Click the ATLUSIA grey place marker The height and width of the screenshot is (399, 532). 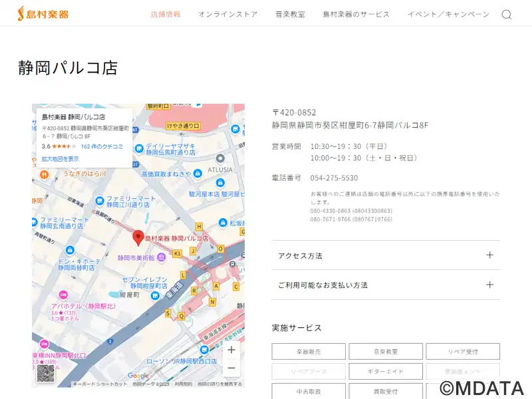(x=220, y=158)
